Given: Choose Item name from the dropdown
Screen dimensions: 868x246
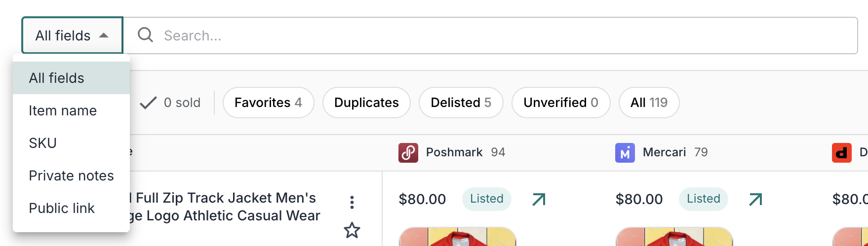Looking at the screenshot, I should 63,110.
